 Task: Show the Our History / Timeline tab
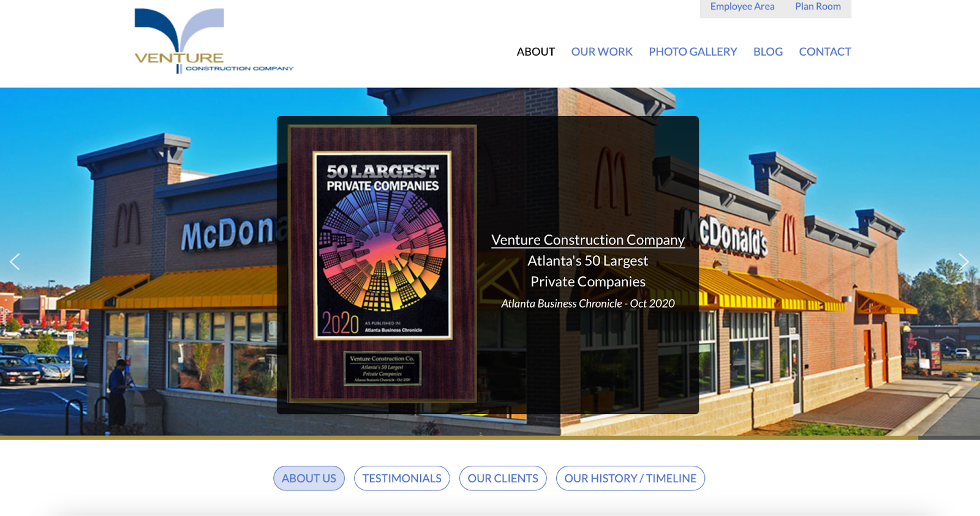tap(630, 478)
